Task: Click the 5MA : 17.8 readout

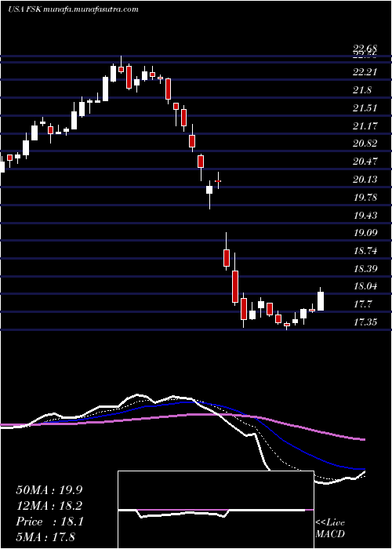Action: [x=45, y=536]
